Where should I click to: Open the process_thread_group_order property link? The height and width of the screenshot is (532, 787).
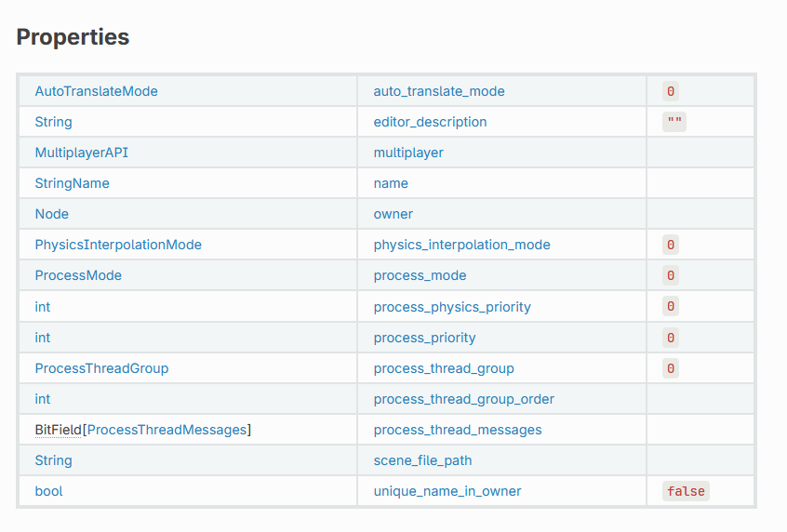pyautogui.click(x=463, y=399)
